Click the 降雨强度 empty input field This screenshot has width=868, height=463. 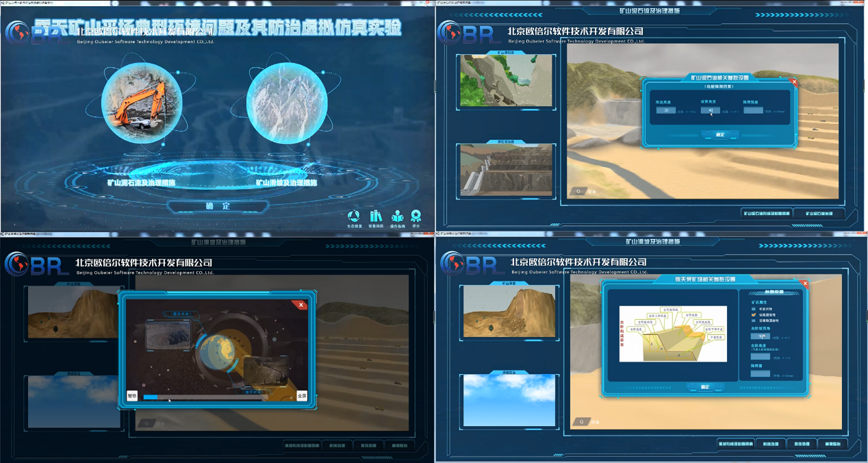[752, 110]
